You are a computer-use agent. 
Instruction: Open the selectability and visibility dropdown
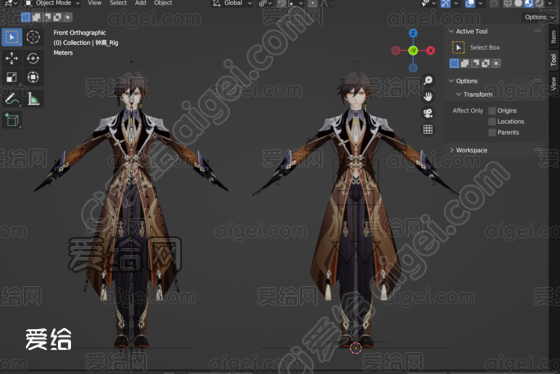pos(428,4)
